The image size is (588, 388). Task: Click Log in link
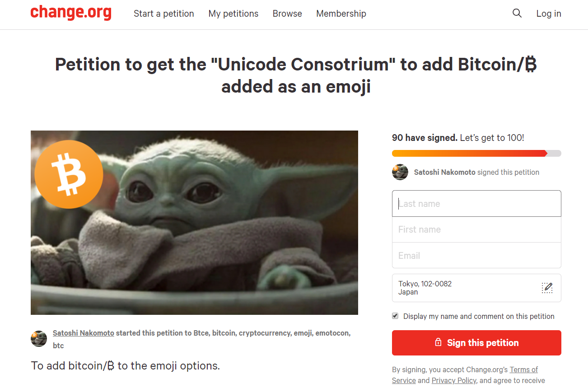pyautogui.click(x=549, y=14)
